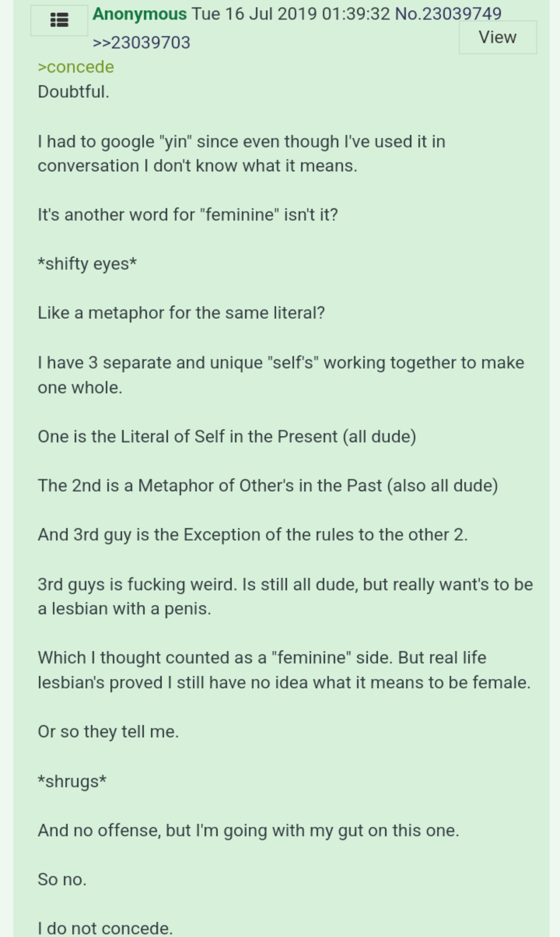Click the 'I do not concede.' line

tap(105, 928)
